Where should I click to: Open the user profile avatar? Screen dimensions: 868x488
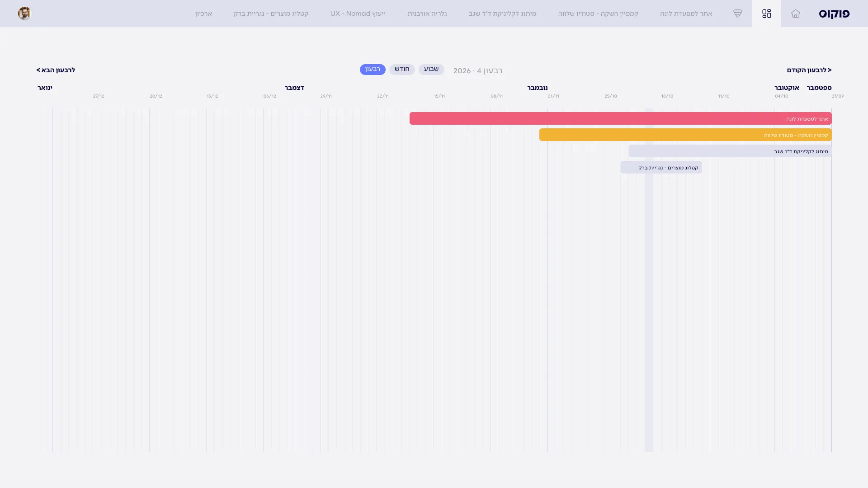point(24,14)
